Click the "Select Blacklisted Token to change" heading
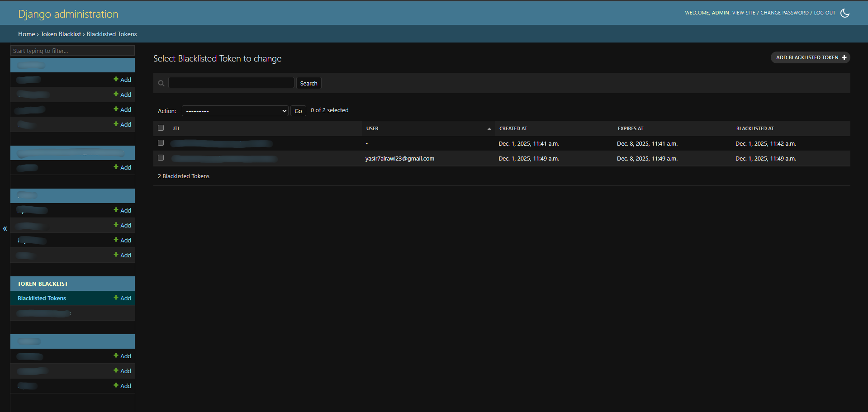This screenshot has height=412, width=868. pos(217,58)
